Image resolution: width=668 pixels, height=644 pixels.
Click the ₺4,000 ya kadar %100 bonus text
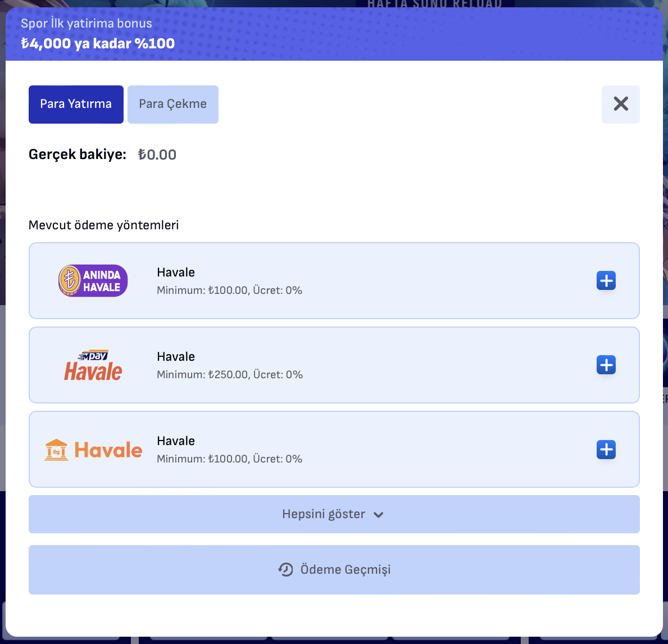[98, 43]
